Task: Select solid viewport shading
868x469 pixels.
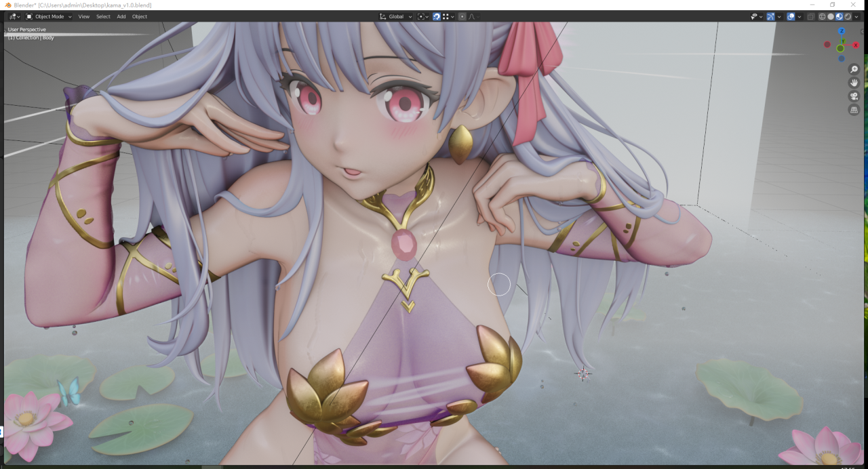Action: pyautogui.click(x=831, y=16)
